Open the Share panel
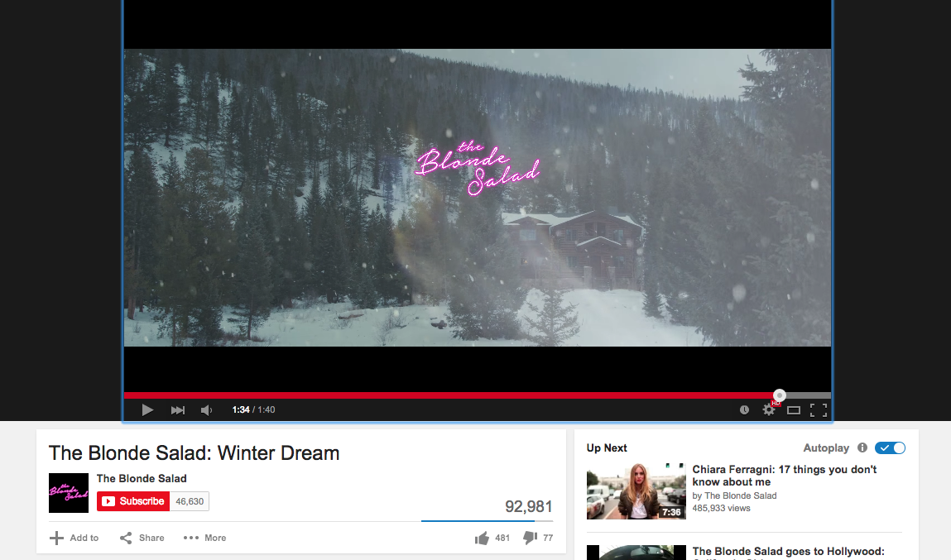Screen dimensions: 951x560 [x=142, y=538]
